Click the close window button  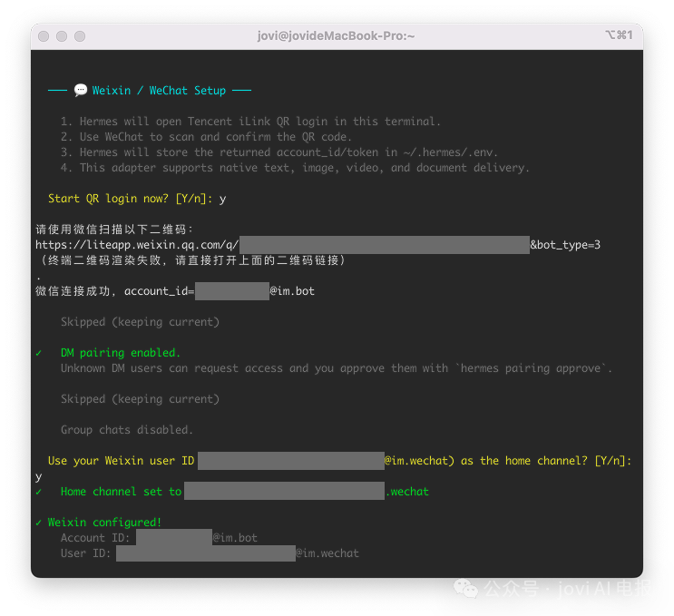pyautogui.click(x=44, y=36)
